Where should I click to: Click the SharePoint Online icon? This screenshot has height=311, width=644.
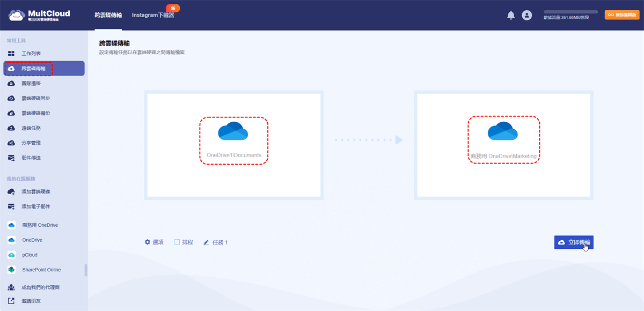pyautogui.click(x=11, y=270)
